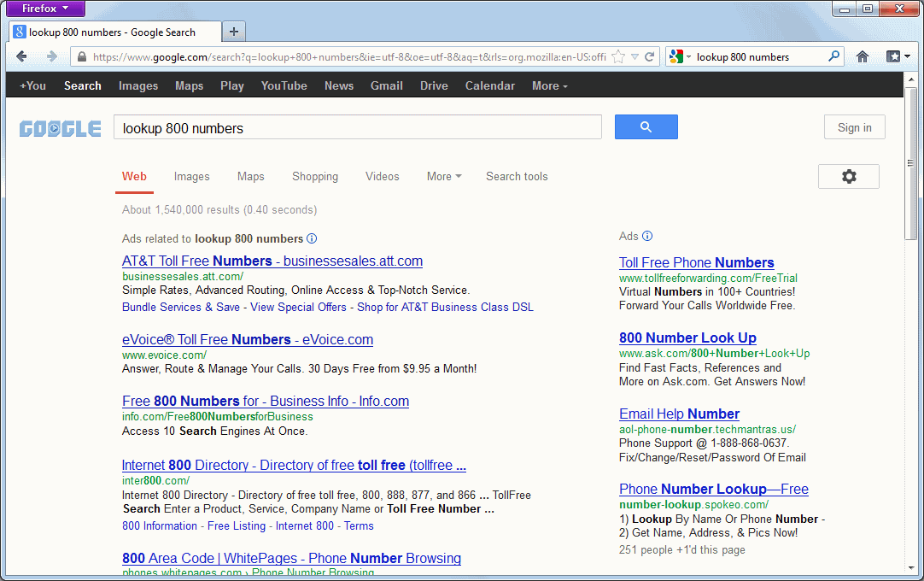The width and height of the screenshot is (924, 581).
Task: Click the Firefox search box text field
Action: pos(759,56)
